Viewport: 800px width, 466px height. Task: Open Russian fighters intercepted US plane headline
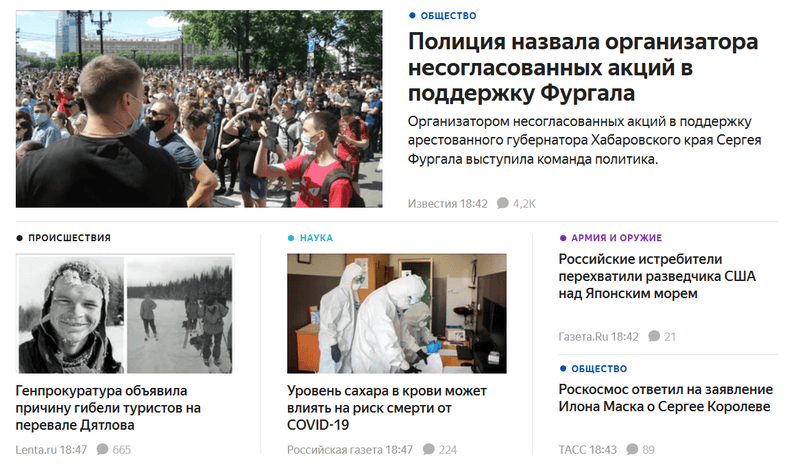657,276
